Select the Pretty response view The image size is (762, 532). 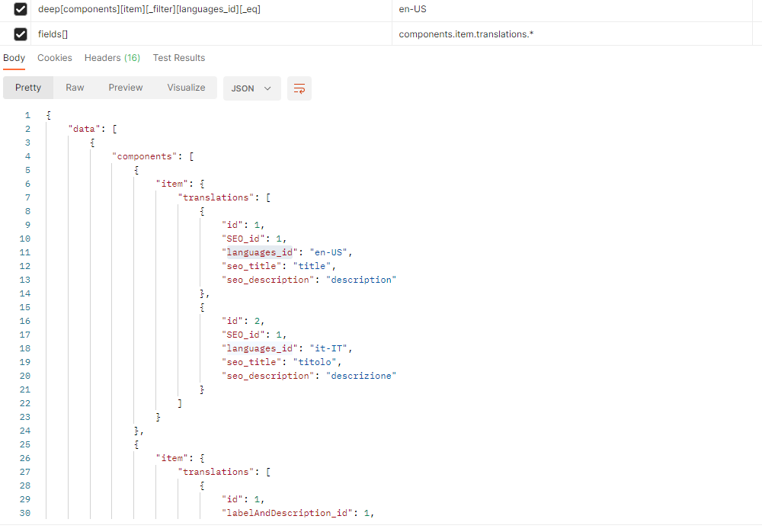27,87
